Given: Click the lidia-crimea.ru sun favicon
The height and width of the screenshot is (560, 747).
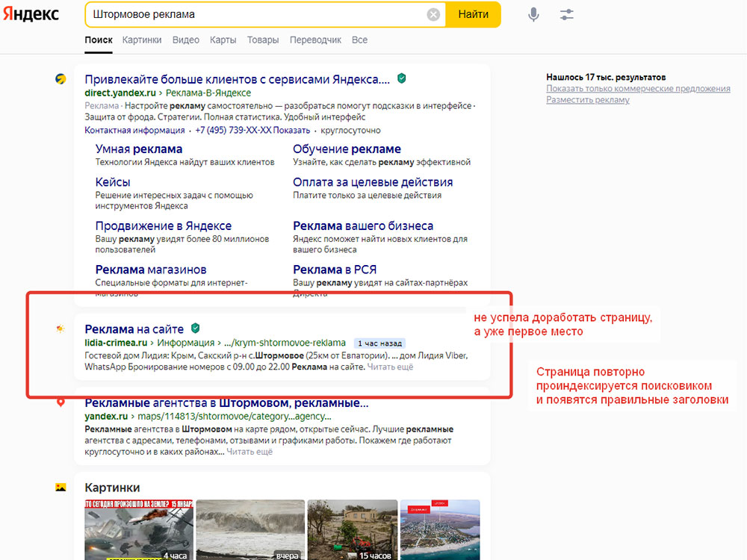Looking at the screenshot, I should tap(61, 329).
